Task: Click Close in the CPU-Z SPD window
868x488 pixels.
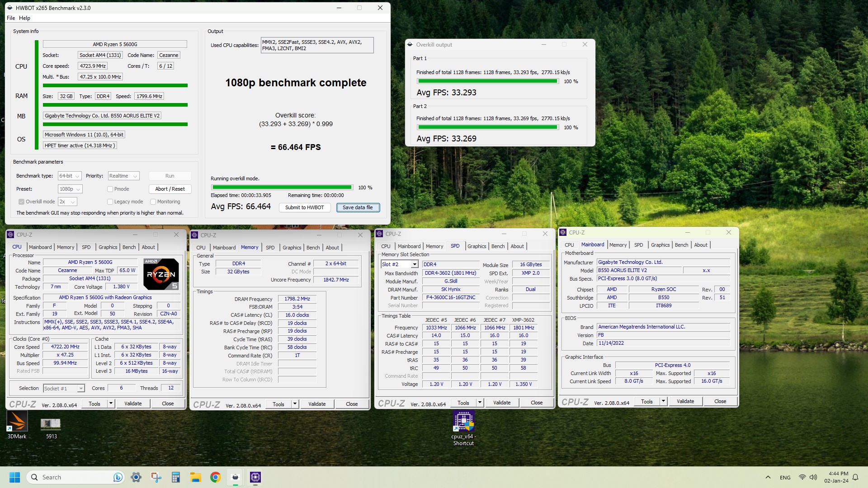Action: pos(537,403)
